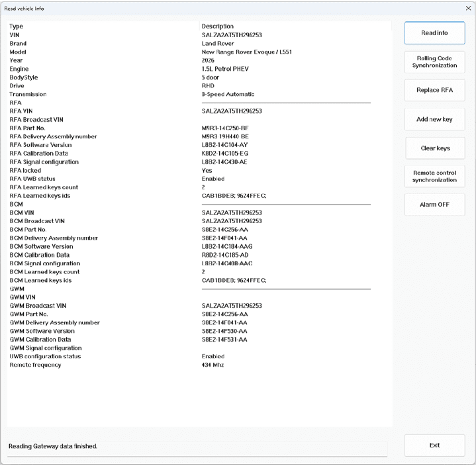Screen dimensions: 476x468
Task: Click RFA Calibration Data value K8D2-14C105-EG
Action: pyautogui.click(x=225, y=154)
